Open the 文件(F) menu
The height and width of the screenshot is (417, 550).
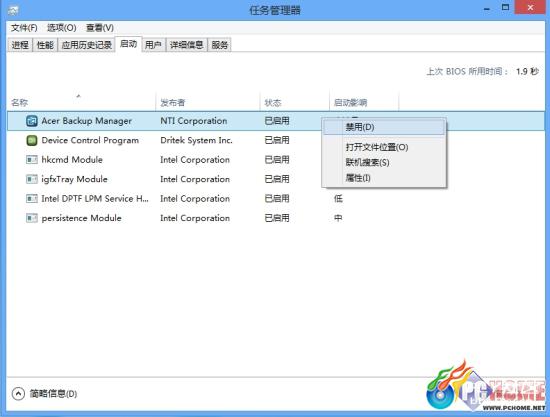pyautogui.click(x=24, y=28)
